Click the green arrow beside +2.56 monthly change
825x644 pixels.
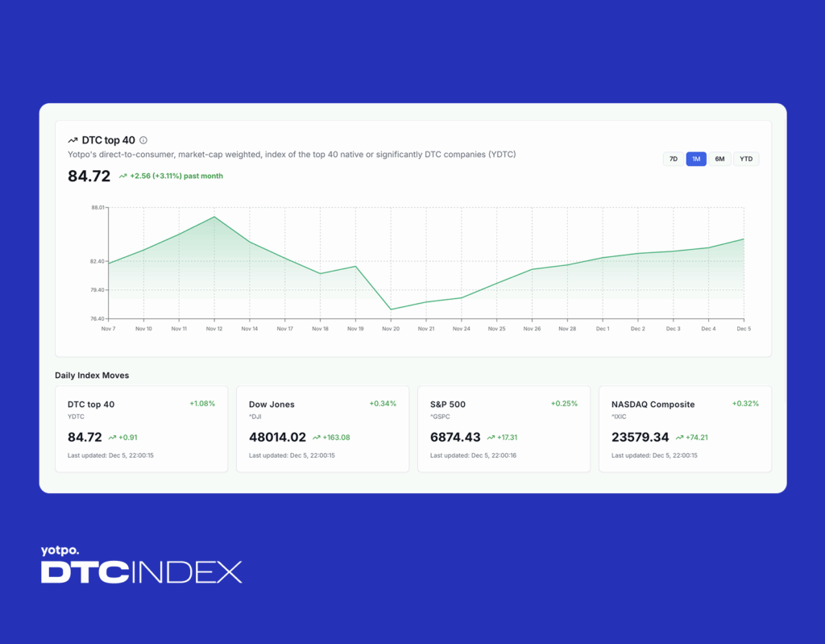pyautogui.click(x=122, y=175)
